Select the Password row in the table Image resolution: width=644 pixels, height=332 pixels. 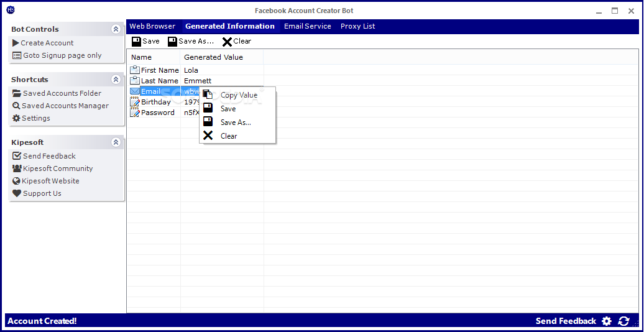(157, 113)
